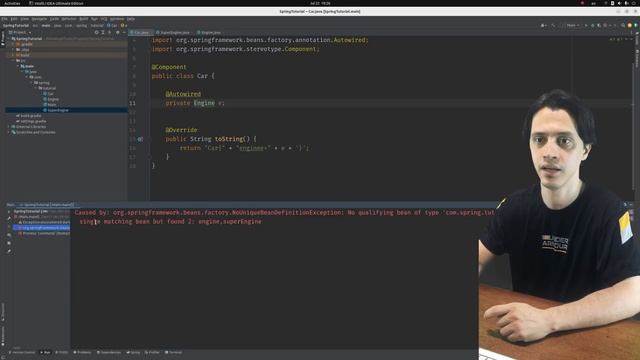
Task: Expand .idea folder arrow
Action: coord(13,50)
